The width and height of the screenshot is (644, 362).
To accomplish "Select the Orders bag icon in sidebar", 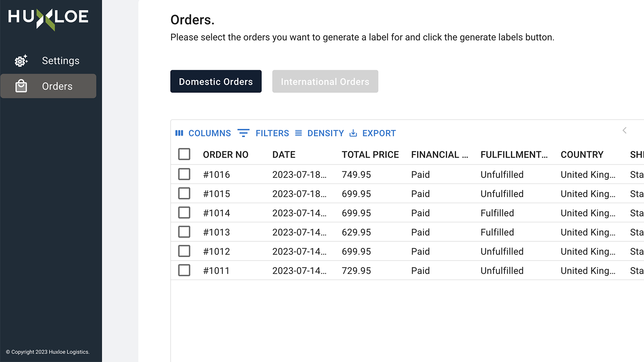I will click(x=21, y=86).
